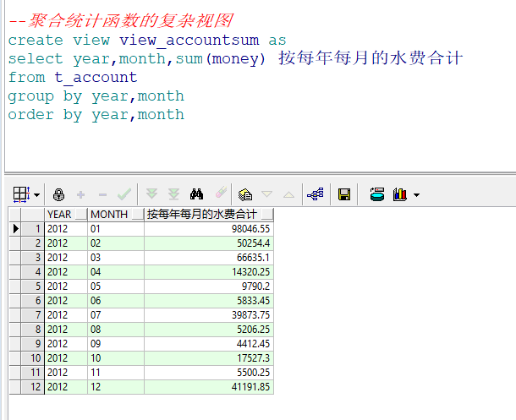
Task: Open the linked query tree icon
Action: pyautogui.click(x=316, y=194)
